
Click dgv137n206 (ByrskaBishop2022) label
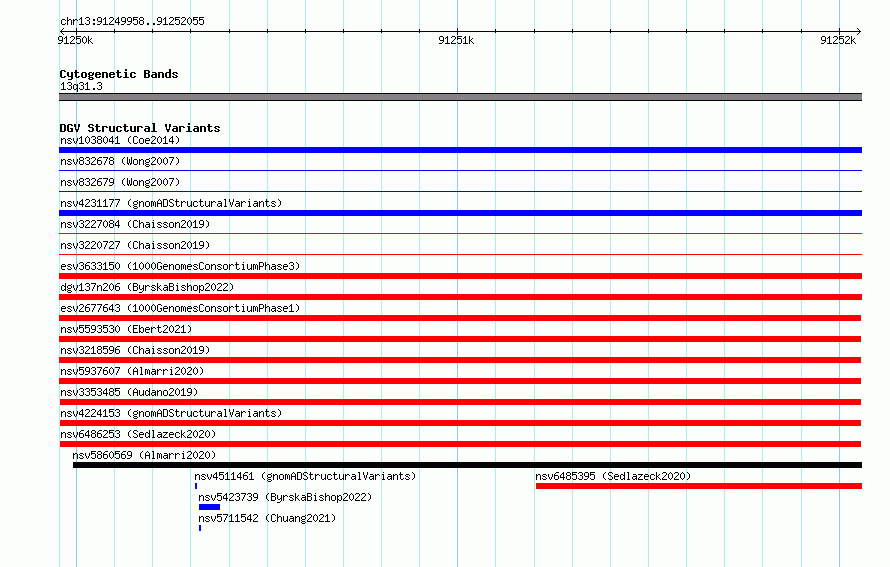coord(147,287)
